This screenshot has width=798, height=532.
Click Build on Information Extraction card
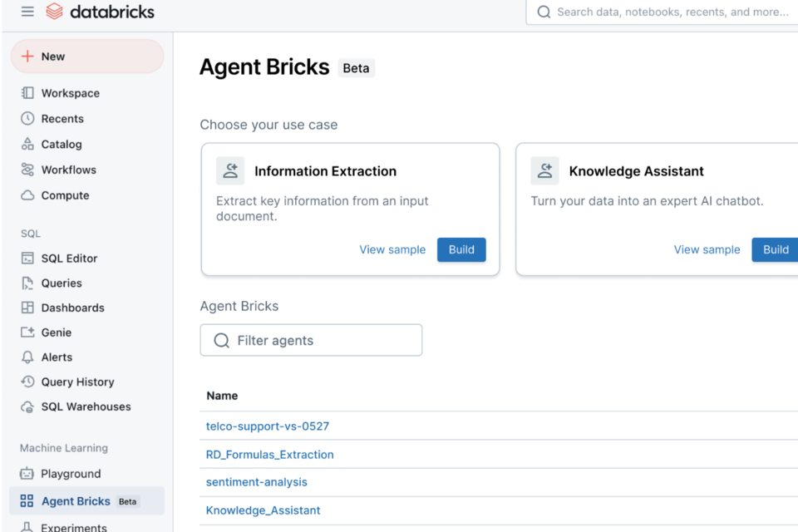point(461,249)
